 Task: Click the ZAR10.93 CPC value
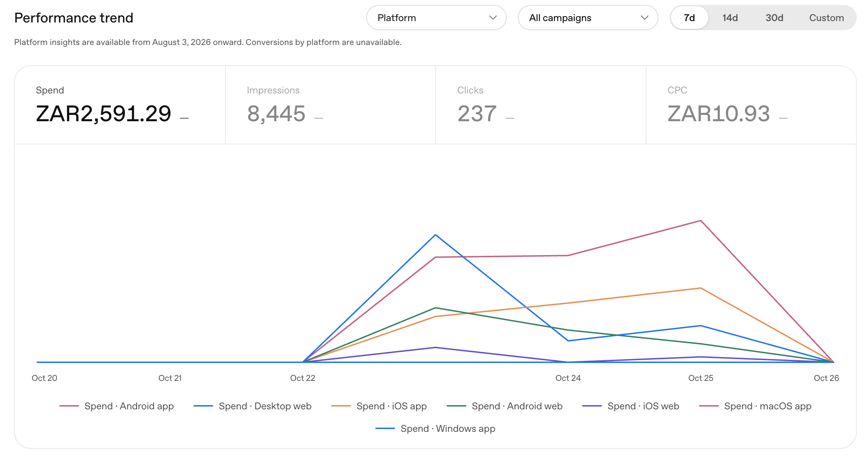pyautogui.click(x=719, y=114)
